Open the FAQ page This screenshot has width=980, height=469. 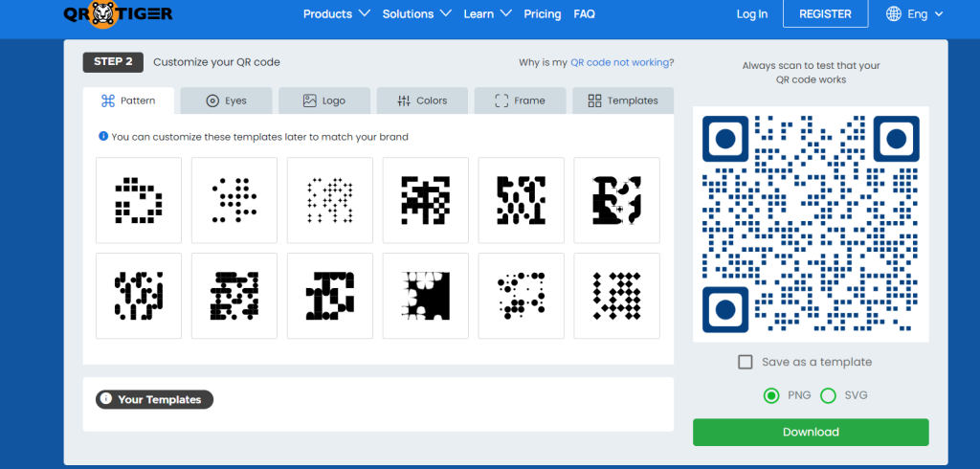coord(585,13)
